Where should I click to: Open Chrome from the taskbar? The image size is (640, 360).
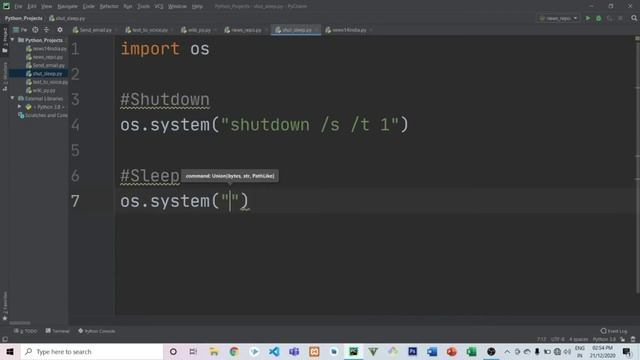click(x=234, y=351)
